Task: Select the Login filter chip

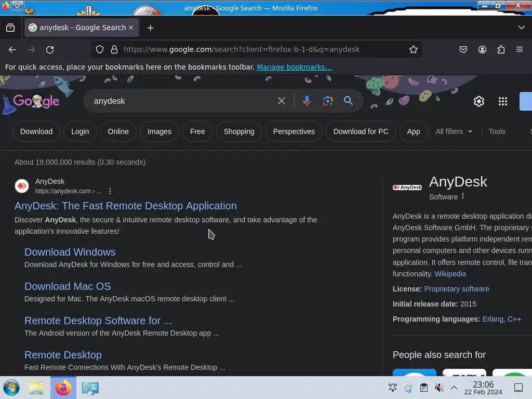Action: pyautogui.click(x=80, y=131)
